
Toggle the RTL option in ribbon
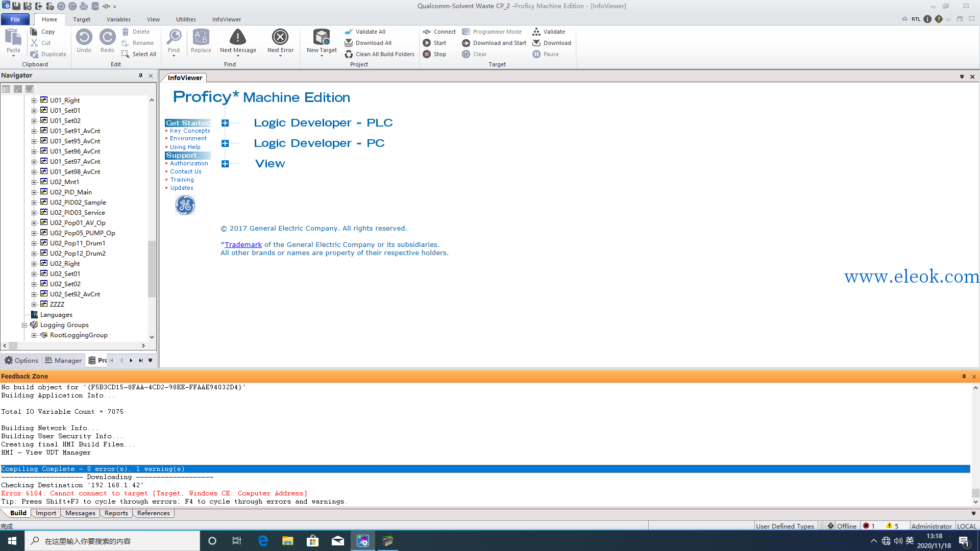pos(916,19)
